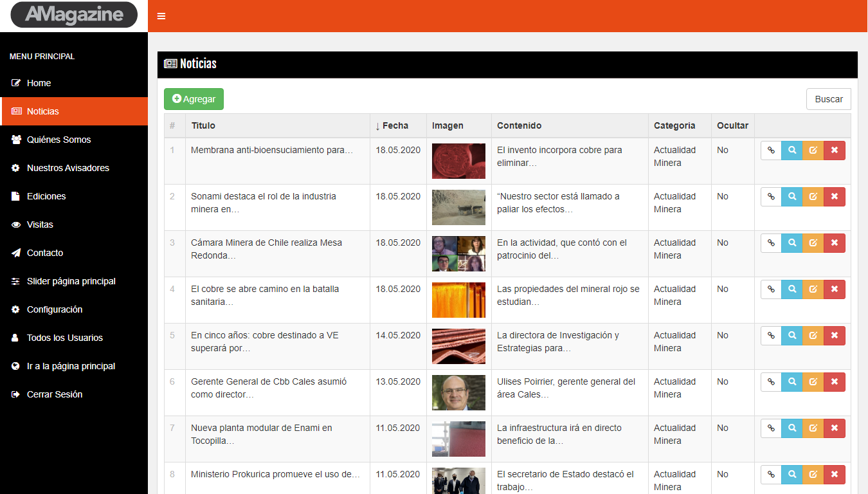Open the Visitas section in sidebar
868x494 pixels.
[40, 224]
